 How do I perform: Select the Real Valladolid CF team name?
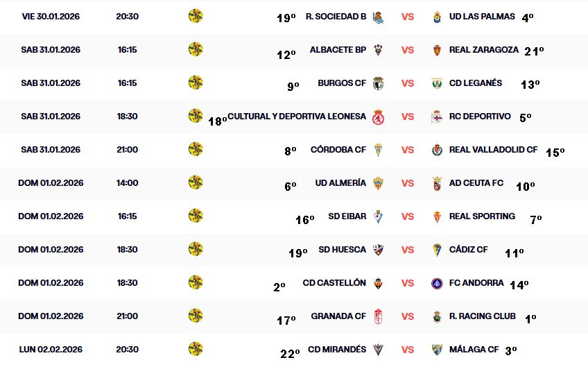pos(493,150)
